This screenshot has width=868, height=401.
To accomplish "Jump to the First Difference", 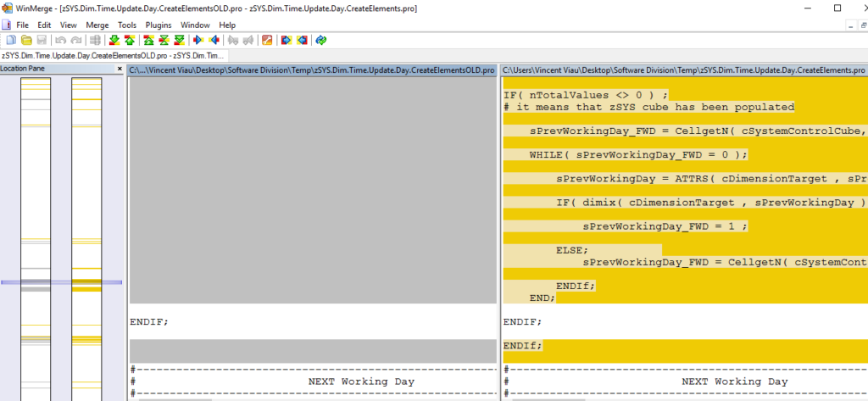I will click(149, 40).
